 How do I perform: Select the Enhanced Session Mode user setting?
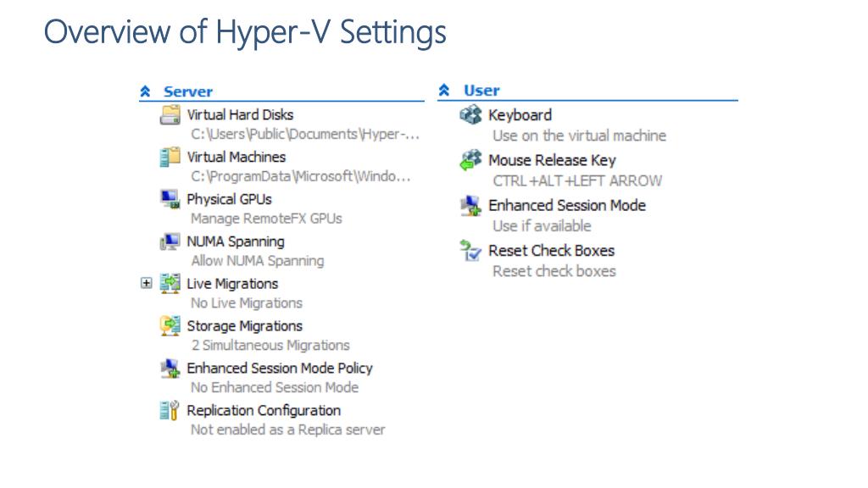tap(567, 205)
